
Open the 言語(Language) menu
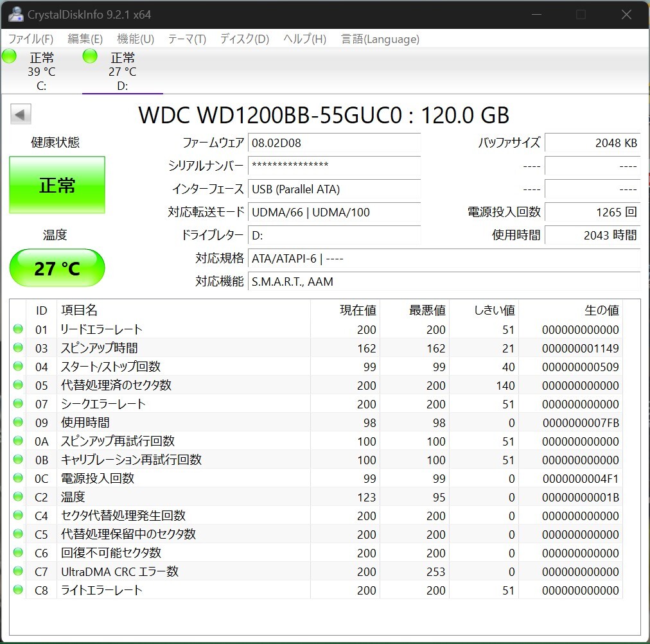[x=380, y=39]
